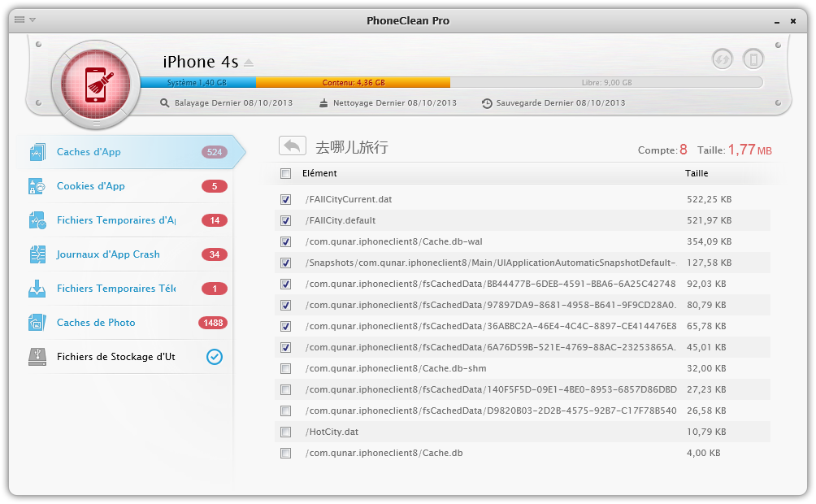Click the 34 count badge

(x=215, y=254)
